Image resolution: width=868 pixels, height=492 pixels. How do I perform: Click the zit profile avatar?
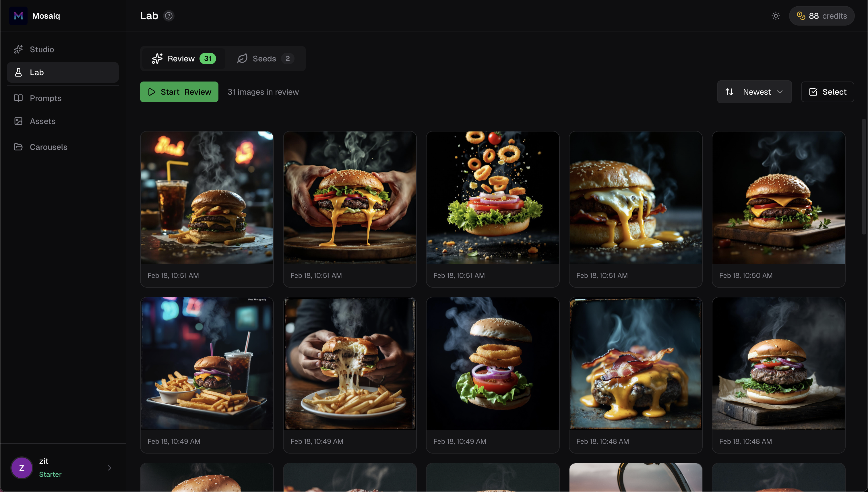21,468
